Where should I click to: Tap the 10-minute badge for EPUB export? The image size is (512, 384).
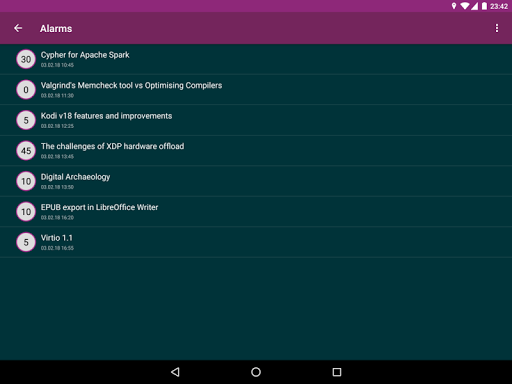26,212
